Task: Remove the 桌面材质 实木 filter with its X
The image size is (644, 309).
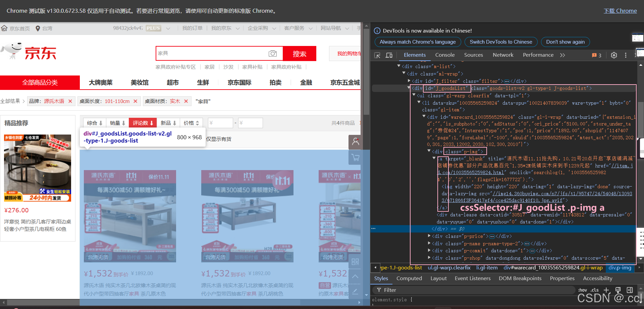Action: 186,101
